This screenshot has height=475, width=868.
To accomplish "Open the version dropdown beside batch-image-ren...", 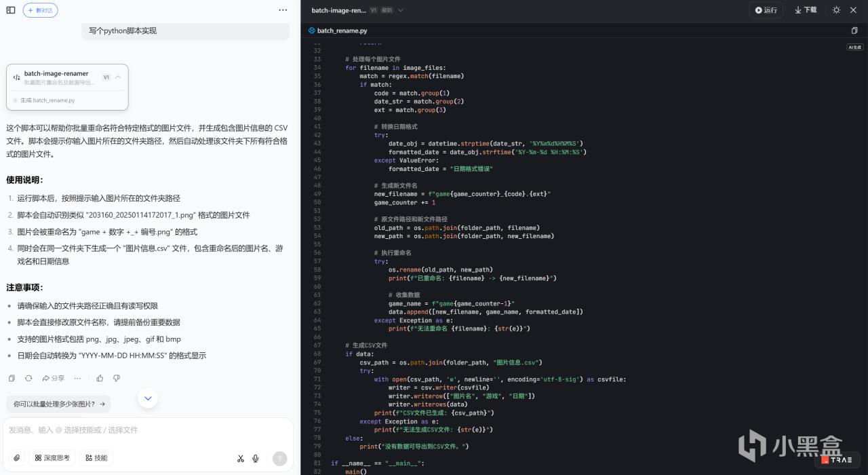I will tap(401, 10).
